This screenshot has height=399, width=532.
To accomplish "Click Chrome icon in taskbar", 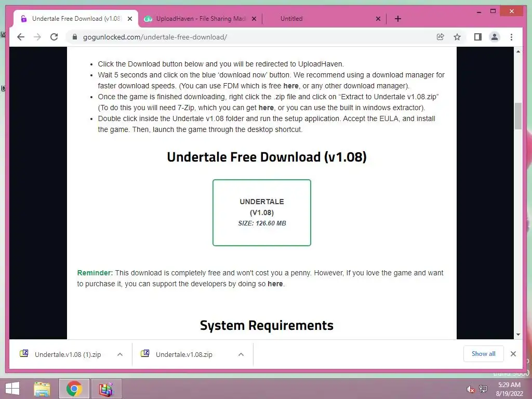I will click(x=74, y=389).
